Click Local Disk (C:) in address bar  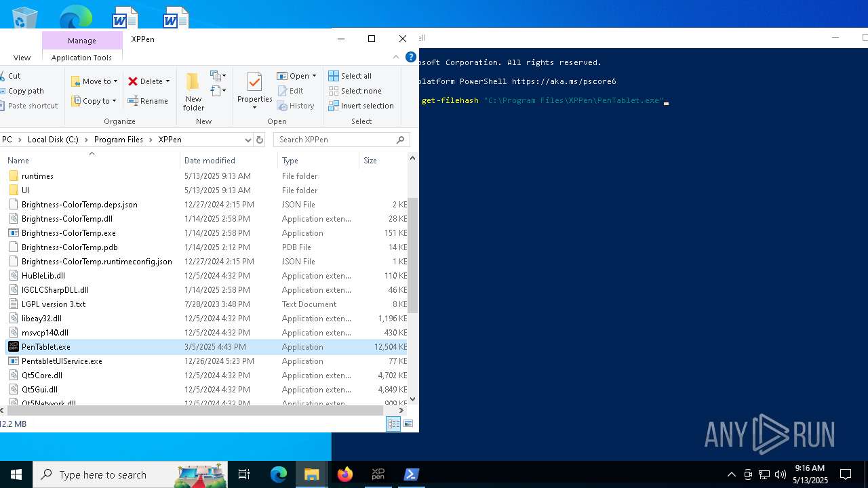53,140
